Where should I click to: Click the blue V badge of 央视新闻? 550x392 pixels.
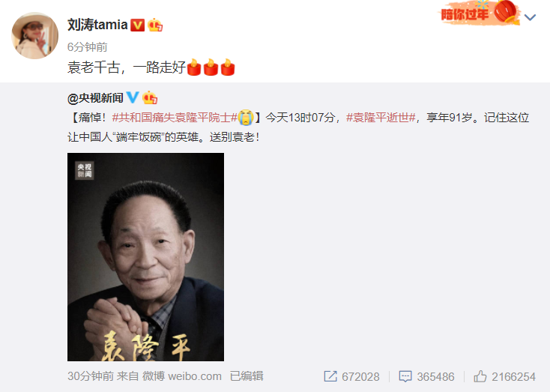(133, 97)
